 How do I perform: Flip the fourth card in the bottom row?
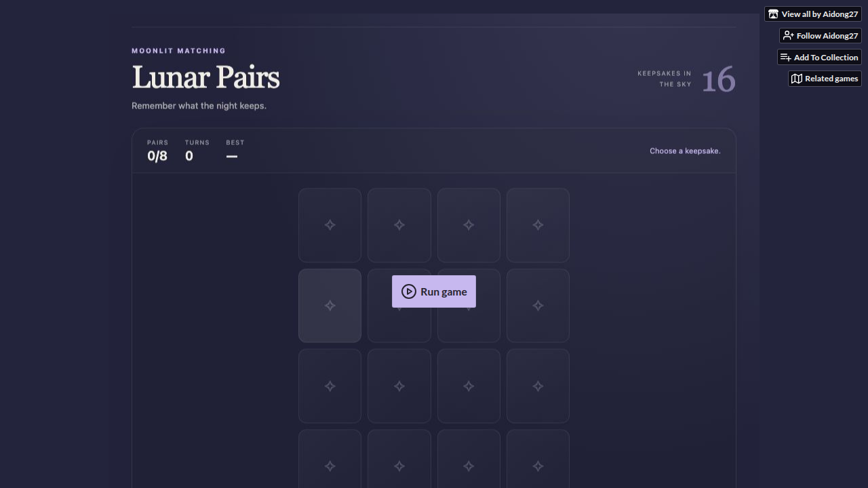538,459
